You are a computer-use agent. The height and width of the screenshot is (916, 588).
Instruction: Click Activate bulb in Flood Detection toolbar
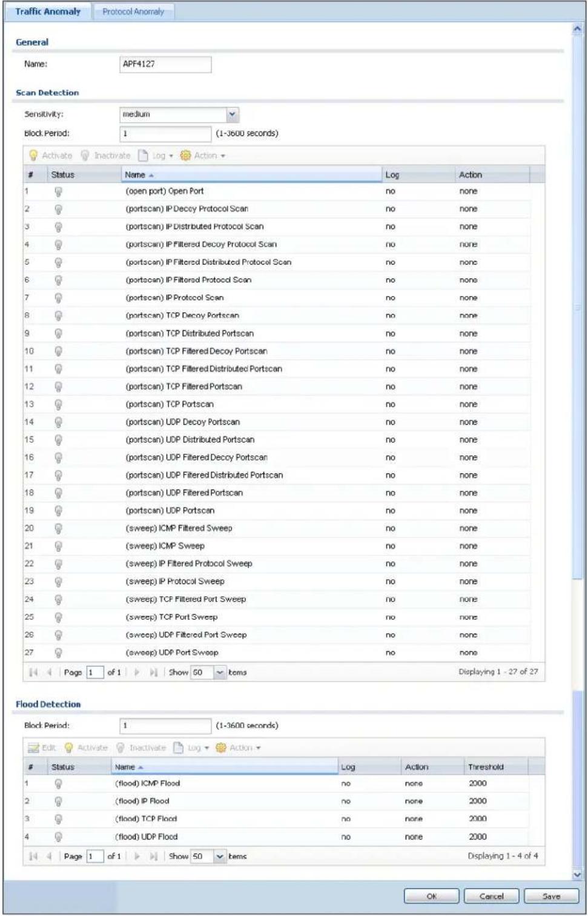(69, 748)
